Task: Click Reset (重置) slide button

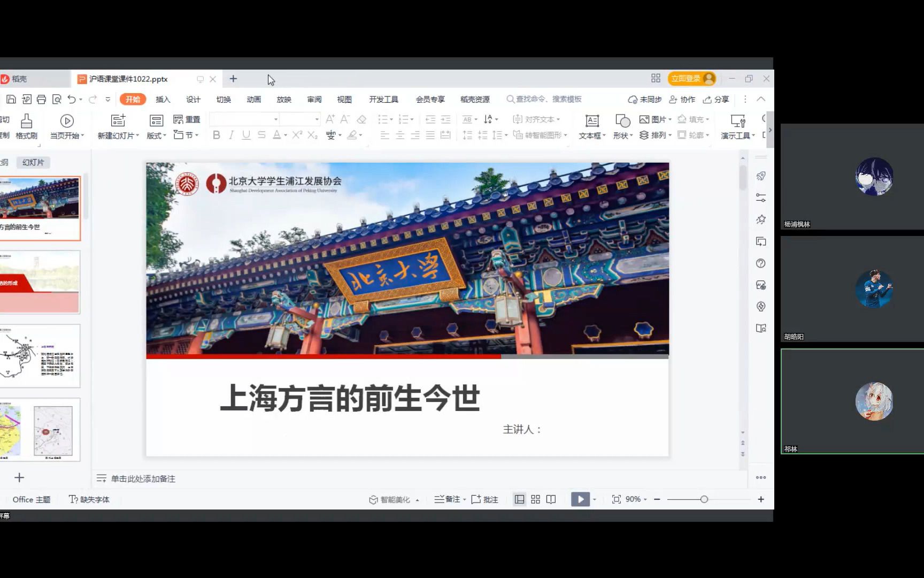Action: pos(187,119)
